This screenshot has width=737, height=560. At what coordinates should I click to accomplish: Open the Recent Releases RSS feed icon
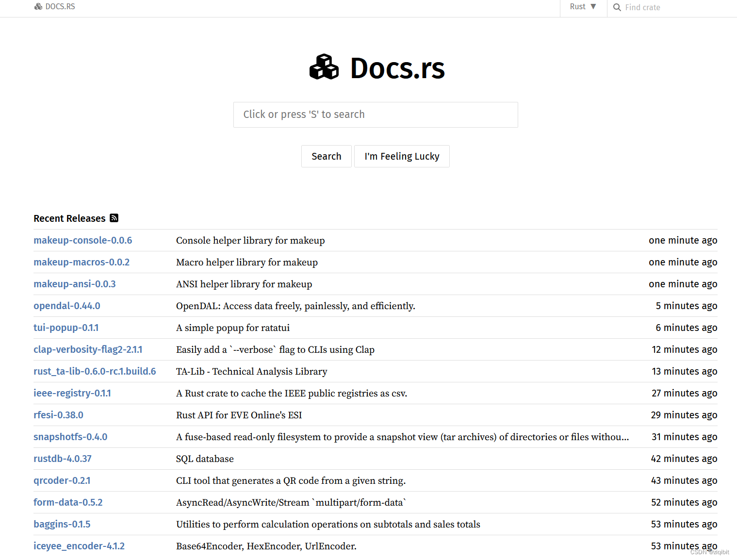click(114, 218)
